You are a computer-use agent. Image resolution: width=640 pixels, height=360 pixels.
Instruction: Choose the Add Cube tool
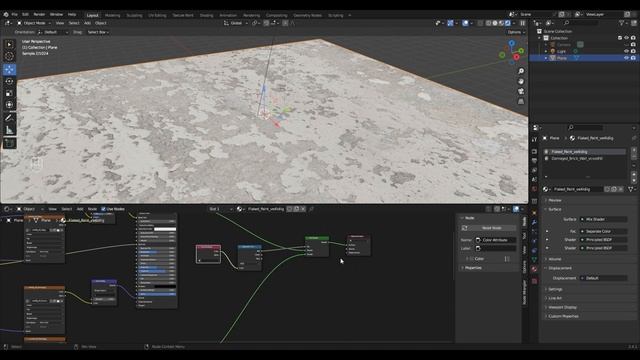pyautogui.click(x=9, y=143)
